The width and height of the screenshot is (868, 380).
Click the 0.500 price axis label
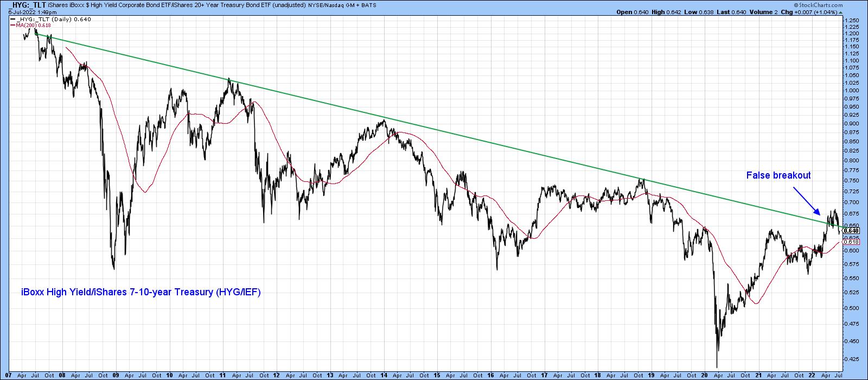coord(851,308)
